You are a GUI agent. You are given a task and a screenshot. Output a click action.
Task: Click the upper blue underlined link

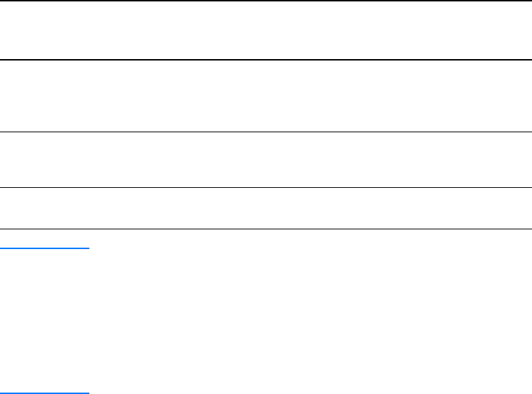pyautogui.click(x=45, y=248)
